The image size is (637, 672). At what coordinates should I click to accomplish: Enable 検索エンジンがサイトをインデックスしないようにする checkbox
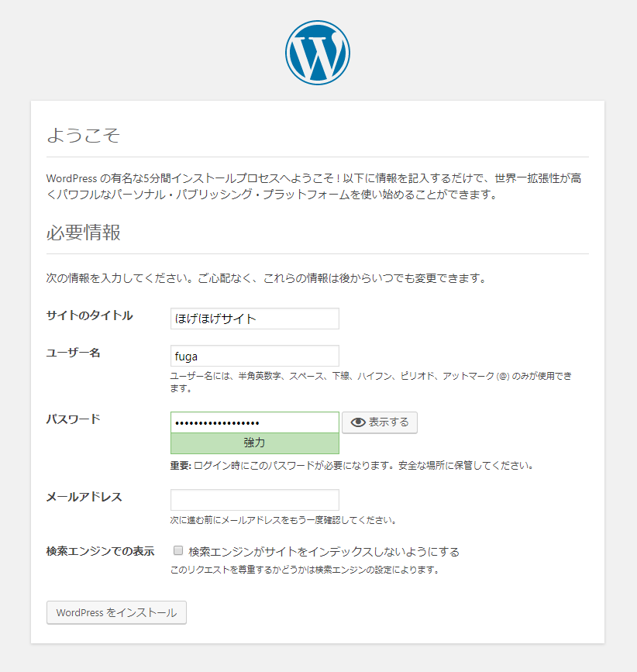pos(176,550)
